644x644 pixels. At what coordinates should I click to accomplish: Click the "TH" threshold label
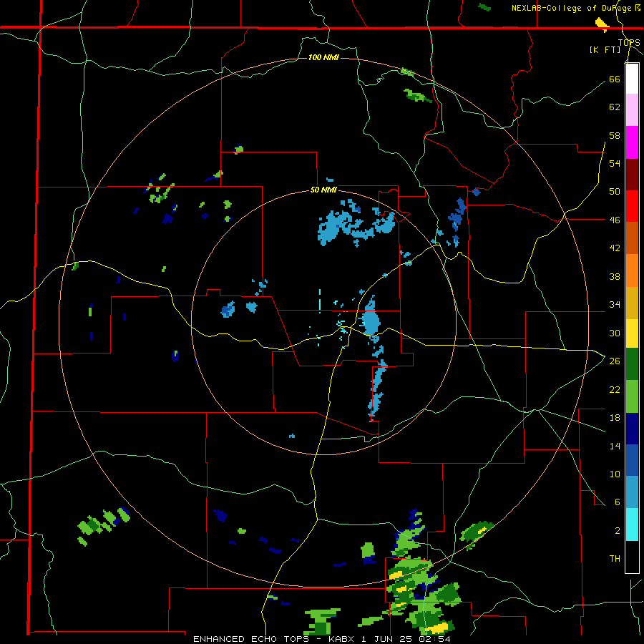(615, 559)
